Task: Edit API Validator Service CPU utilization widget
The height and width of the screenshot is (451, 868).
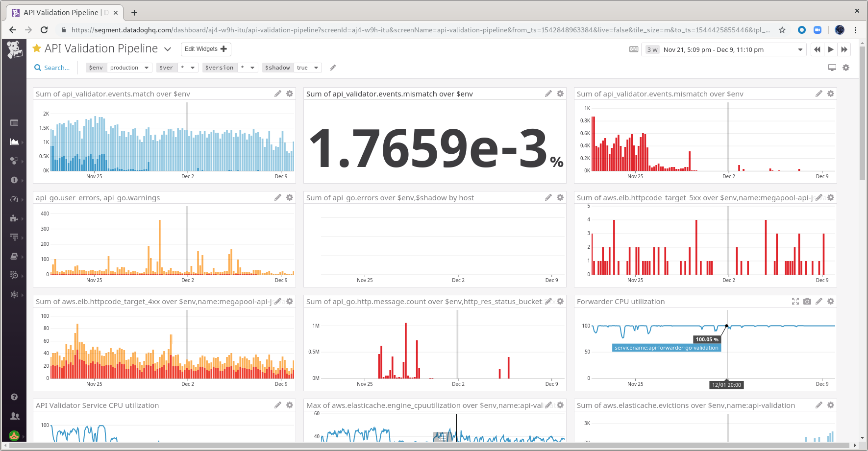Action: pos(278,405)
